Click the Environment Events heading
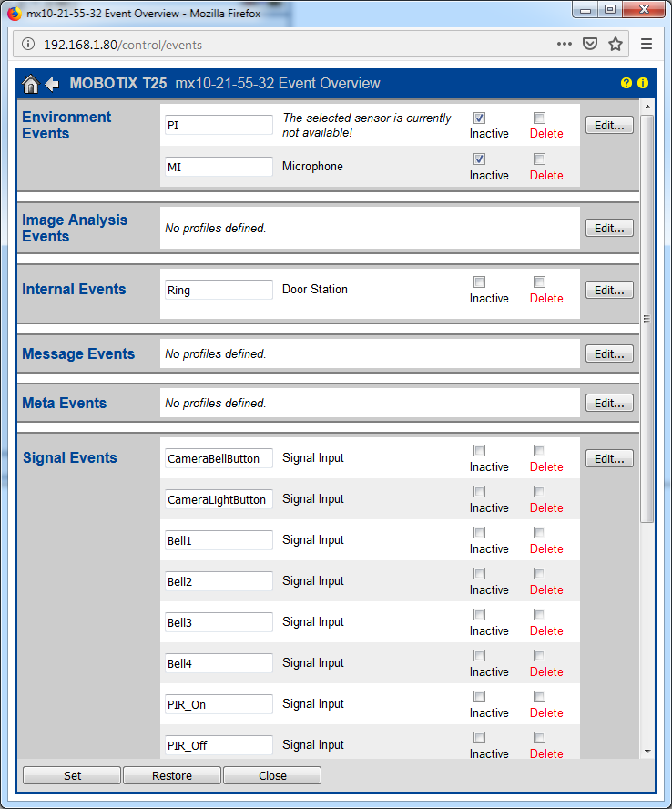Screen dimensions: 672x809 [66, 125]
